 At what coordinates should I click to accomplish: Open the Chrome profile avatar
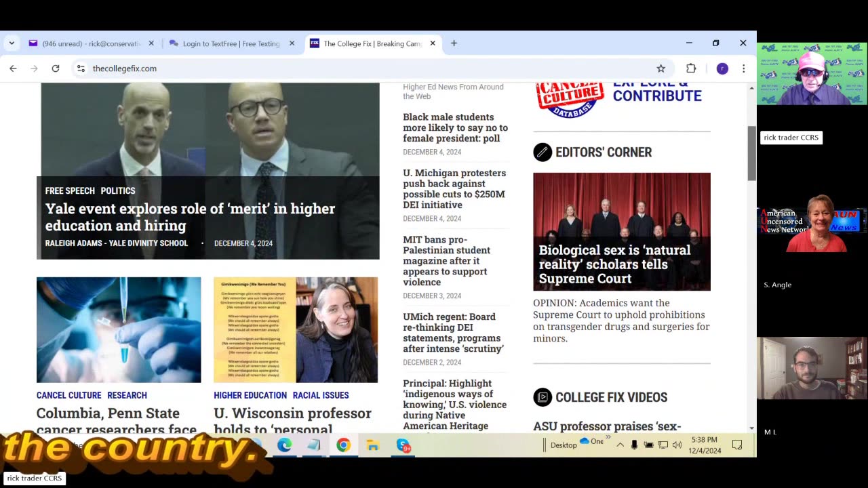click(x=722, y=68)
